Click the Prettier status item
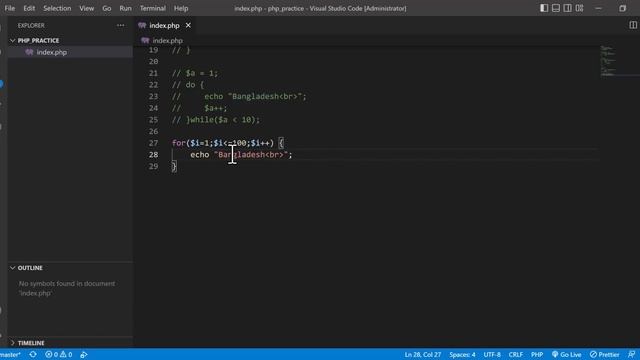This screenshot has width=640, height=360. 604,354
